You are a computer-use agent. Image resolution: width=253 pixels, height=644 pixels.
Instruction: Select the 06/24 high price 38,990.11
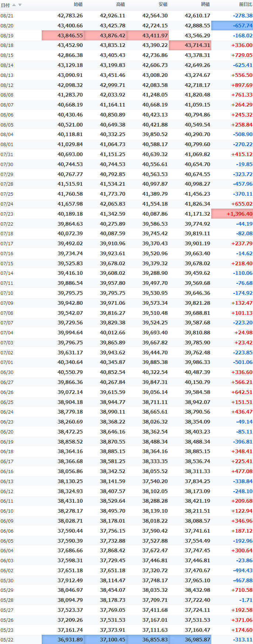coord(113,412)
